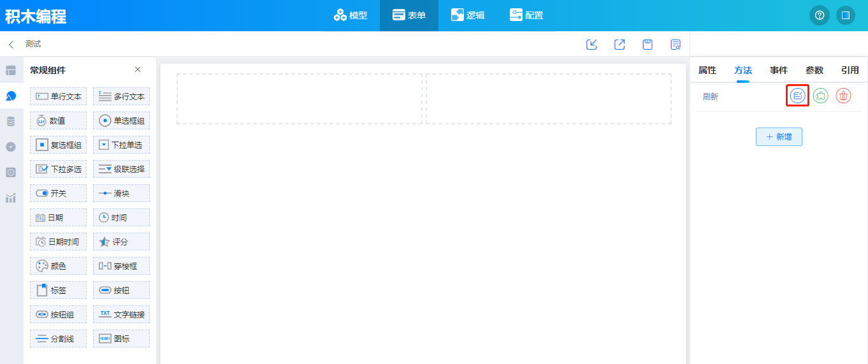Select the database icon in left sidebar
Image resolution: width=868 pixels, height=364 pixels.
point(11,121)
